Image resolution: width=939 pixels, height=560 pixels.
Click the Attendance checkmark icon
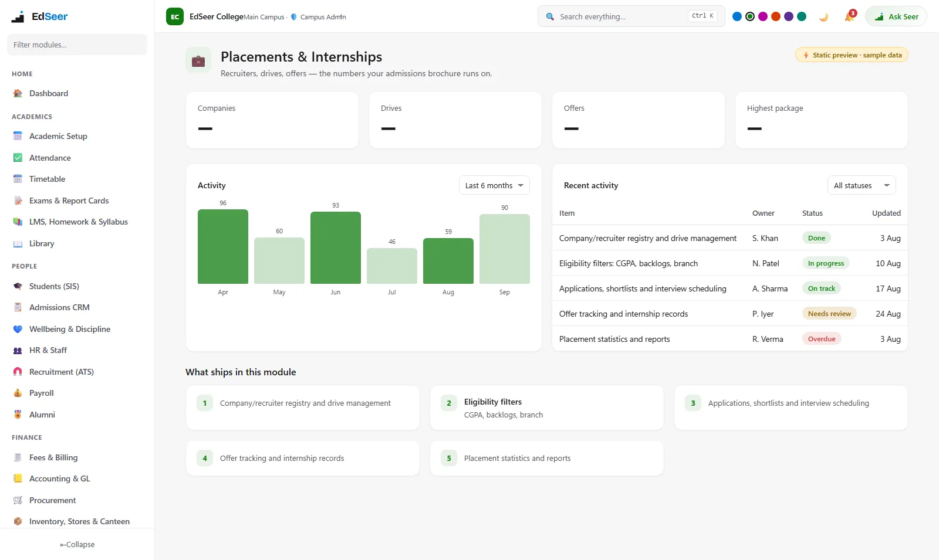coord(18,158)
